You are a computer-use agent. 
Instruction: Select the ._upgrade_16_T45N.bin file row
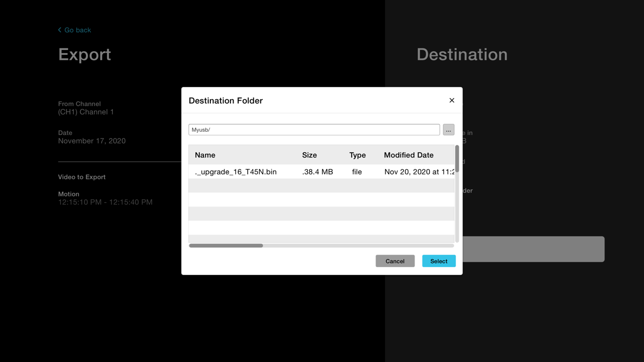236,171
